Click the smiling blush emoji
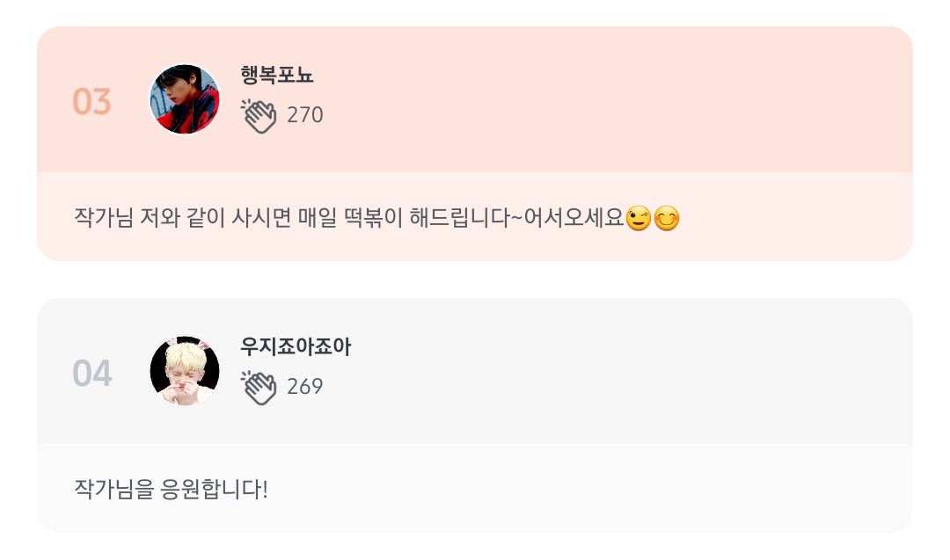Viewport: 950px width, 560px height. click(x=667, y=217)
